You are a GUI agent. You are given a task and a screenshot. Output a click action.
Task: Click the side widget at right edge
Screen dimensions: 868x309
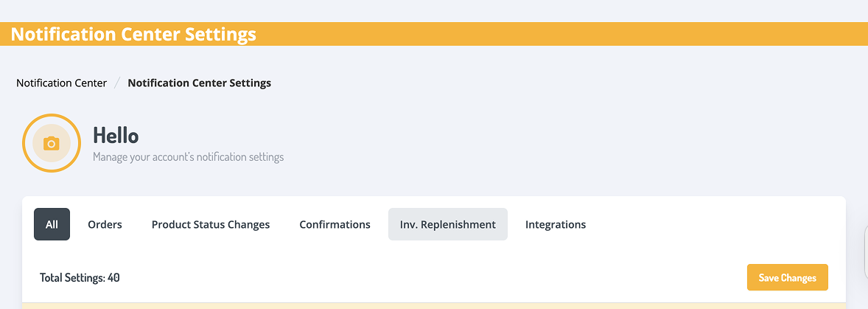click(865, 251)
